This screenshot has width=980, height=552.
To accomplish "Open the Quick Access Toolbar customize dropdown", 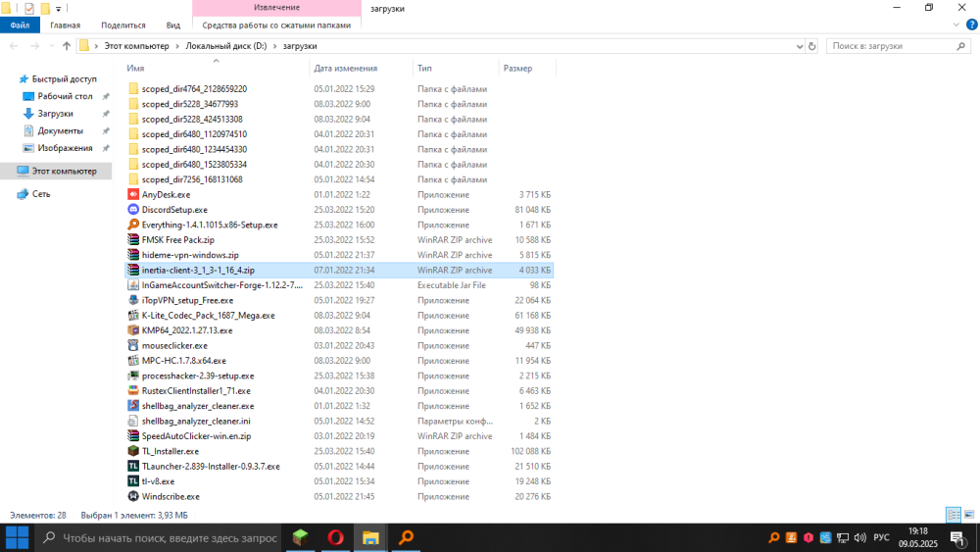I will point(58,9).
